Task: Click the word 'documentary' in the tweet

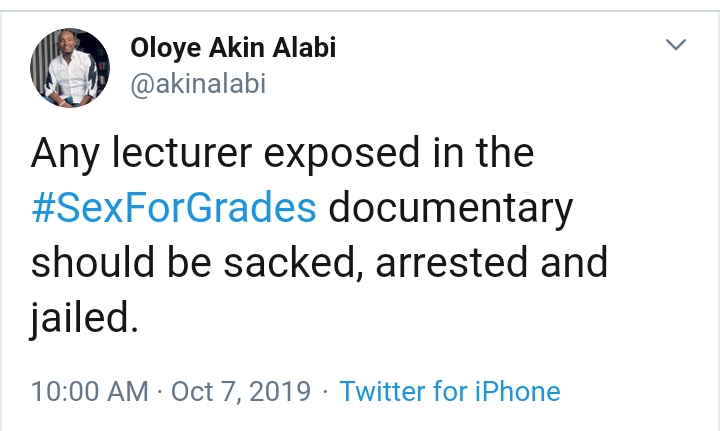Action: click(x=450, y=209)
